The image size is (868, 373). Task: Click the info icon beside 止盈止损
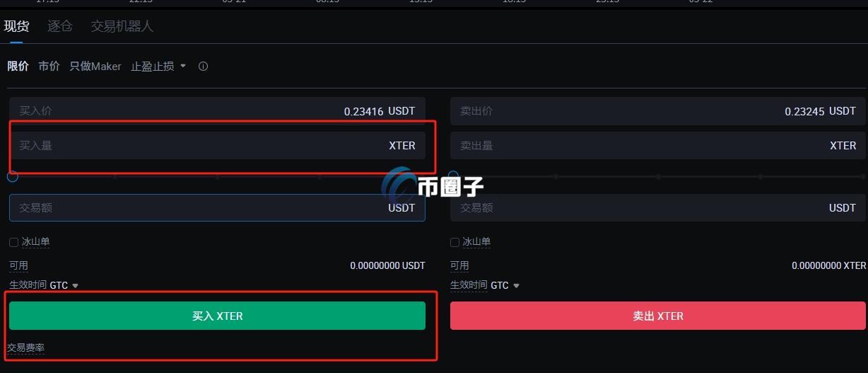203,67
